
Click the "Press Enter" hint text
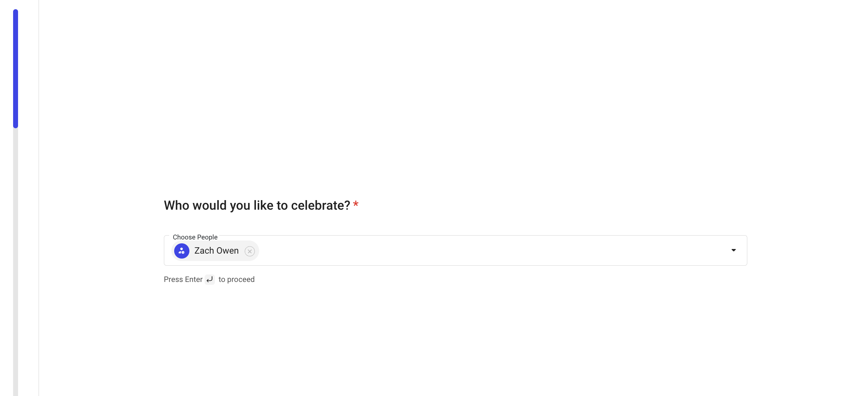click(183, 279)
